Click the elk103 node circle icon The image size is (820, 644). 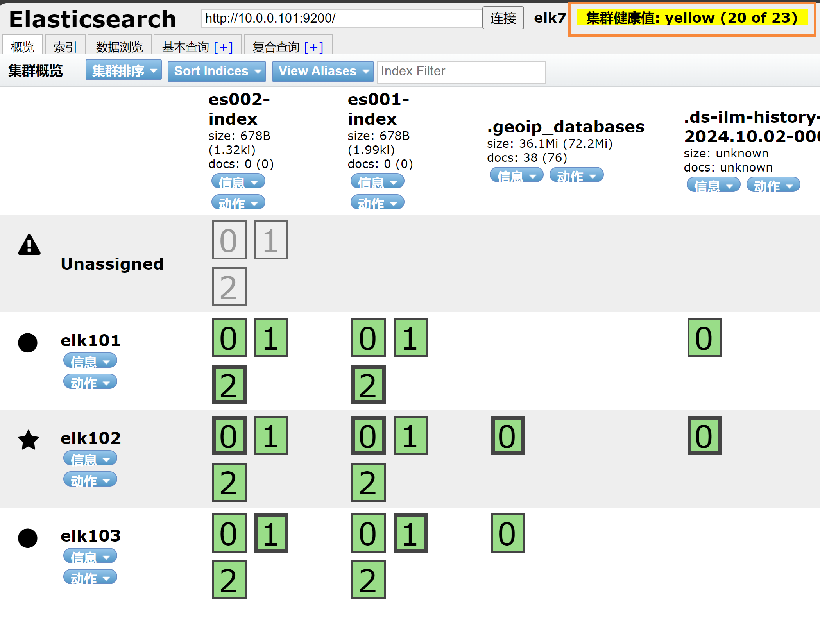point(28,538)
